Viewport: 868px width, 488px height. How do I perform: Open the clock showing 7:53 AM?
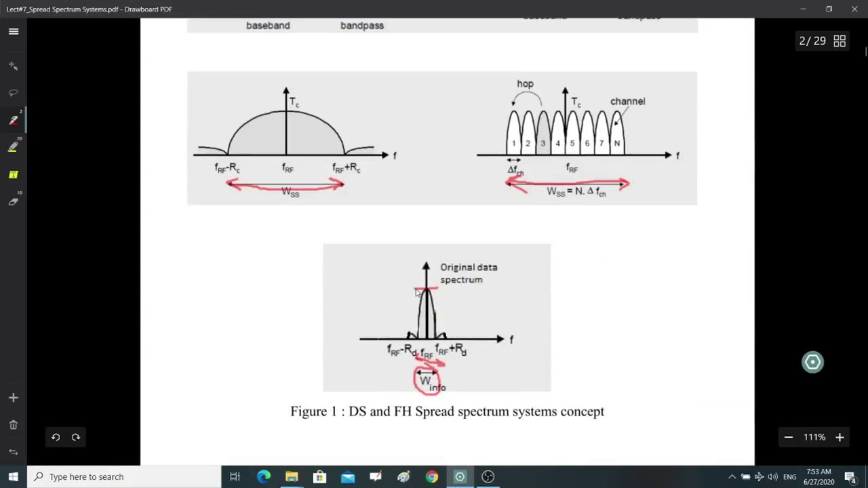coord(818,476)
